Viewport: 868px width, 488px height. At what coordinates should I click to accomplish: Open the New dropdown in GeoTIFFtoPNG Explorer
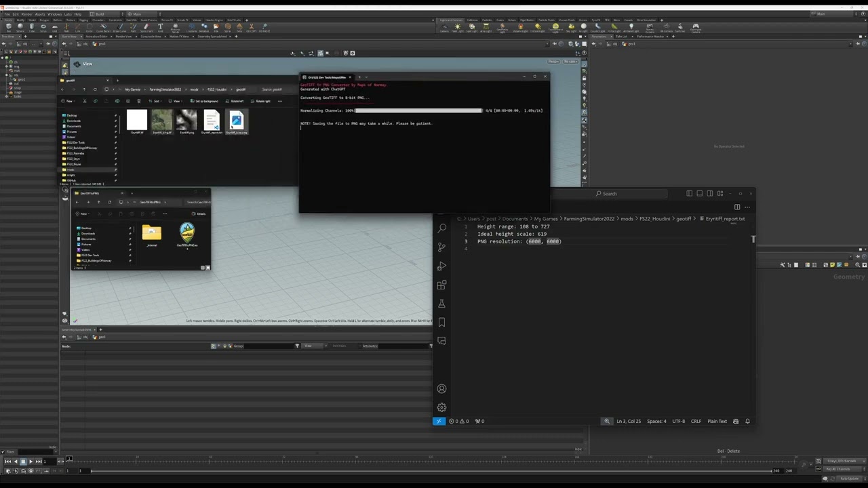[83, 214]
